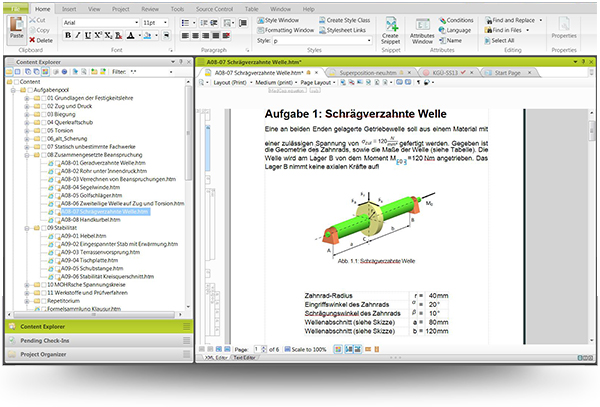Image resolution: width=600 pixels, height=407 pixels.
Task: Open the Attributes Window
Action: (422, 31)
